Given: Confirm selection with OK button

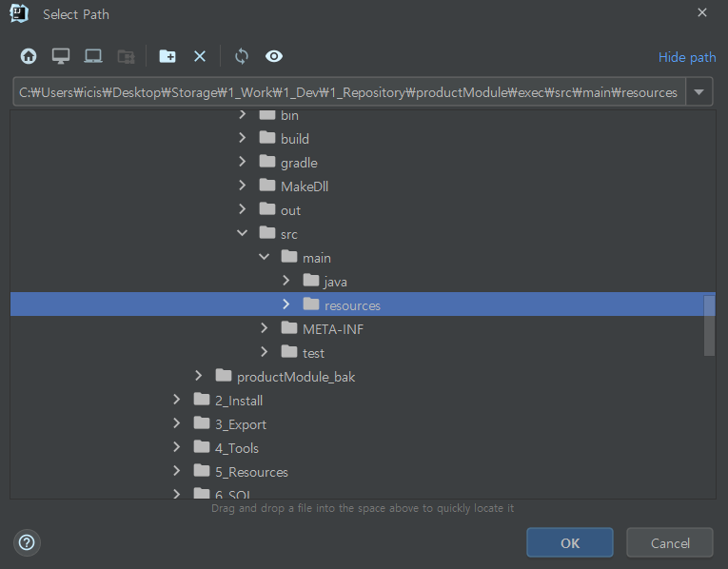Looking at the screenshot, I should [570, 542].
